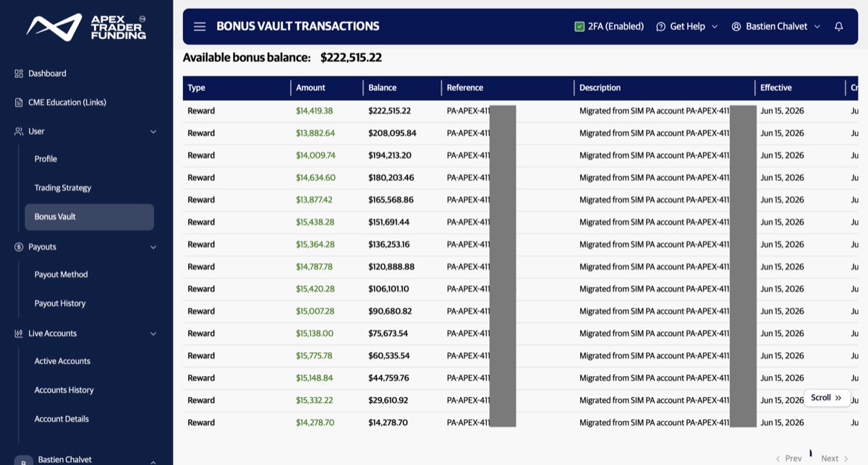The image size is (868, 465).
Task: Open Accounts History
Action: point(64,391)
